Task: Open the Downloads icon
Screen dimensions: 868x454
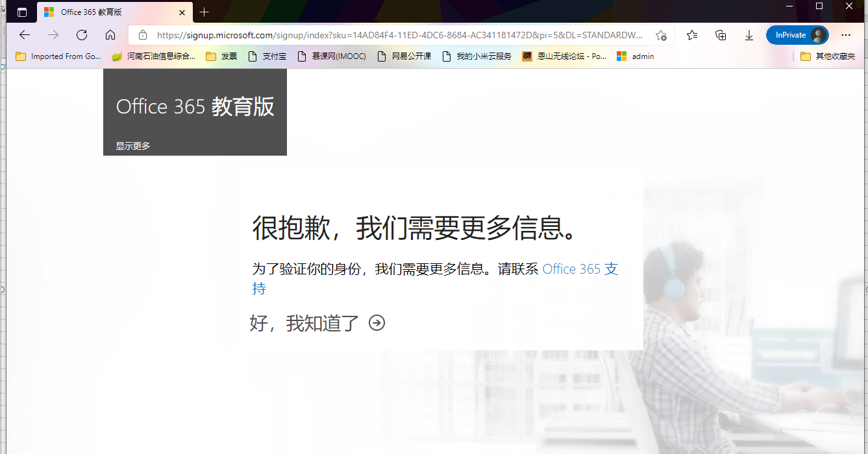Action: pyautogui.click(x=749, y=35)
